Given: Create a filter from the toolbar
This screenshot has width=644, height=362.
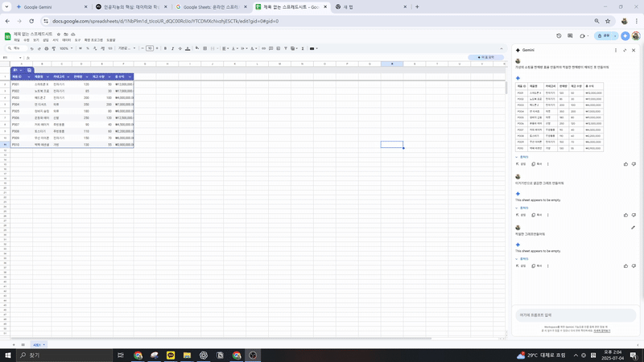Looking at the screenshot, I should pos(286,48).
